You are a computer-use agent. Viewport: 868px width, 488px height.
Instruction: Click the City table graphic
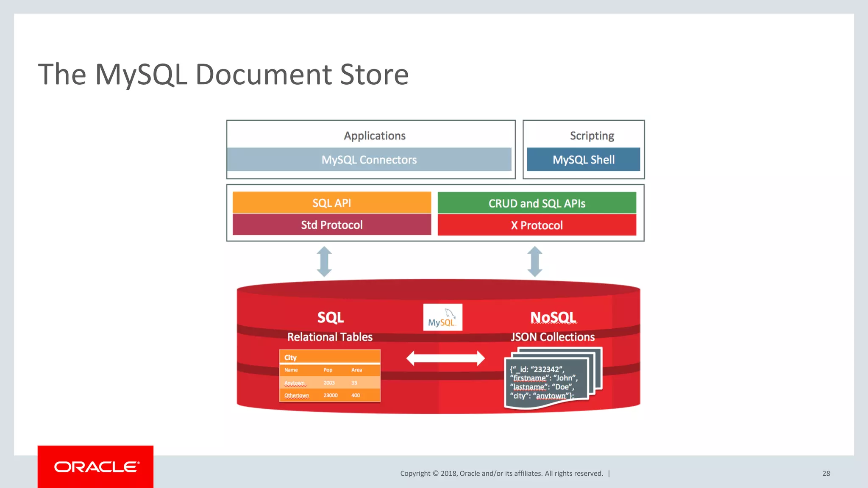click(x=330, y=376)
